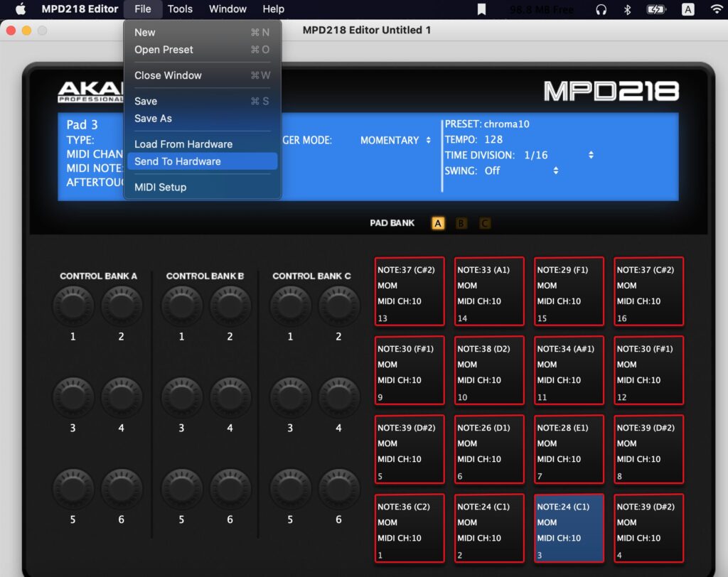Select knob 1 in Control Bank A

pos(73,306)
